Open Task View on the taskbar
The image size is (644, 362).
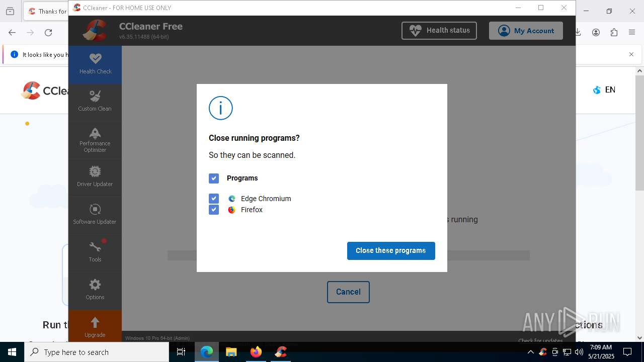point(181,352)
